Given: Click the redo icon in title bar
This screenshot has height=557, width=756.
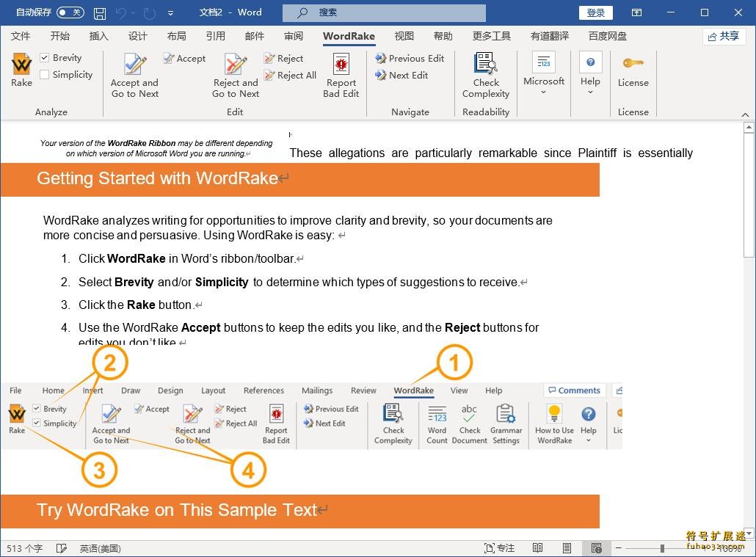Looking at the screenshot, I should 150,13.
